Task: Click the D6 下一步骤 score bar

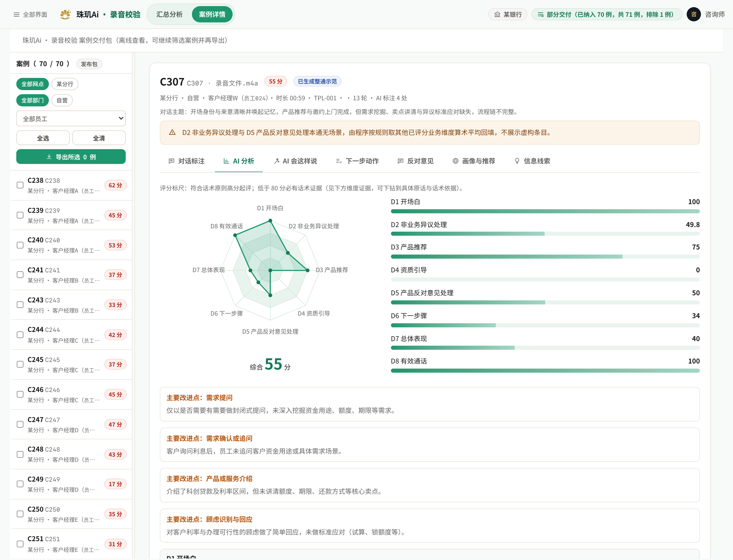Action: coord(545,325)
